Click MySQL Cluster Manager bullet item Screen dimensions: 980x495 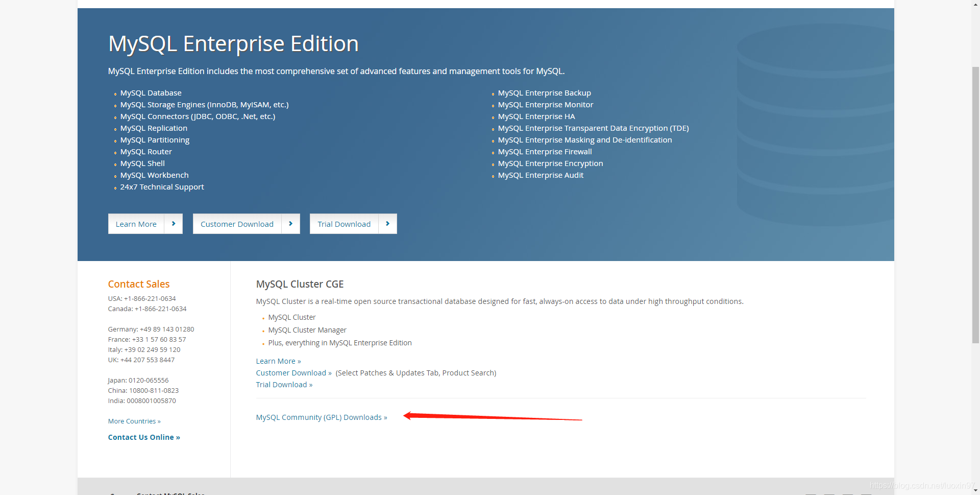[x=307, y=330]
